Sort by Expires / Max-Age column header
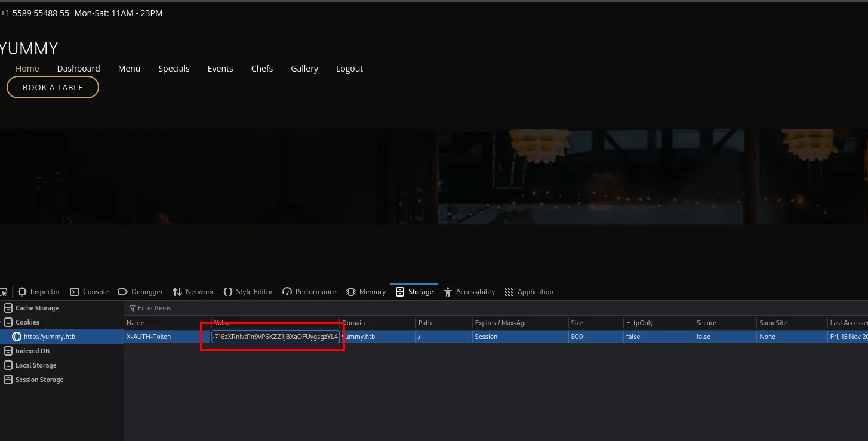 click(x=520, y=323)
